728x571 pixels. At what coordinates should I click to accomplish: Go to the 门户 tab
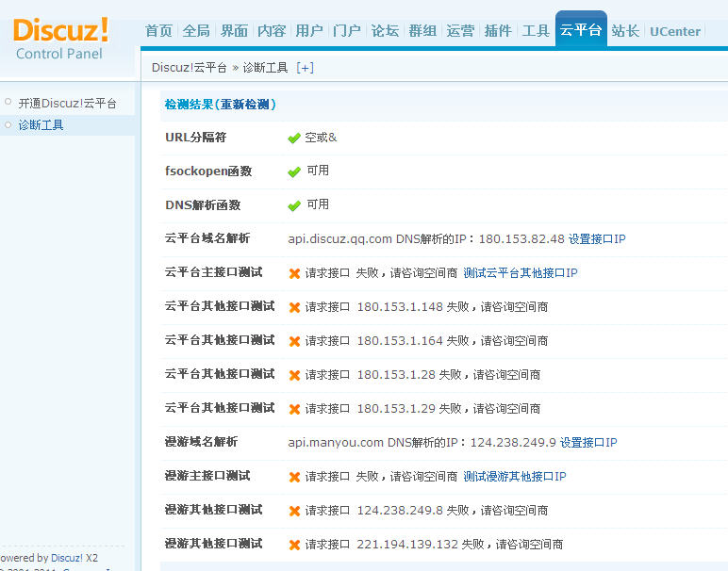click(x=347, y=30)
